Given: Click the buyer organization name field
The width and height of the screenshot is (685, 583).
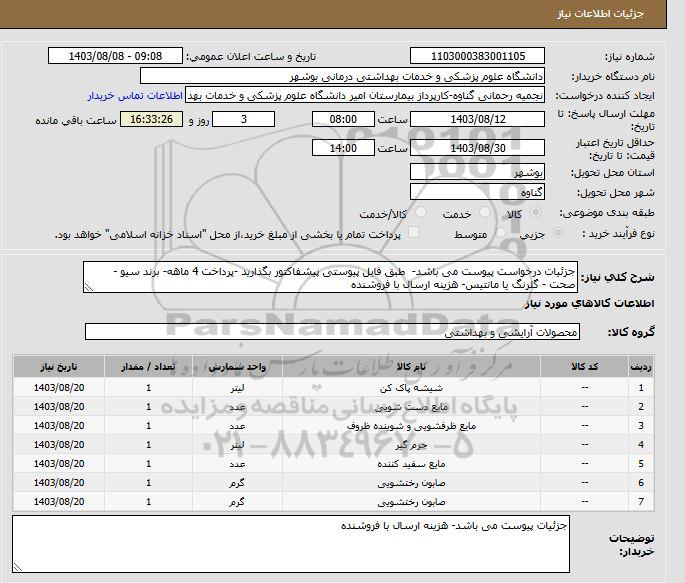Looking at the screenshot, I should (342, 76).
